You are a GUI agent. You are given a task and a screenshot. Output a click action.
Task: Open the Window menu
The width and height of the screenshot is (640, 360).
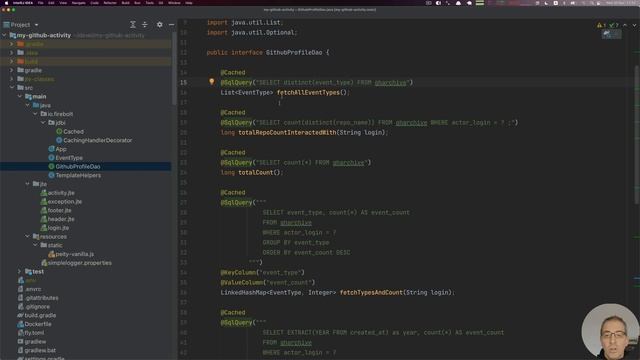pos(174,3)
